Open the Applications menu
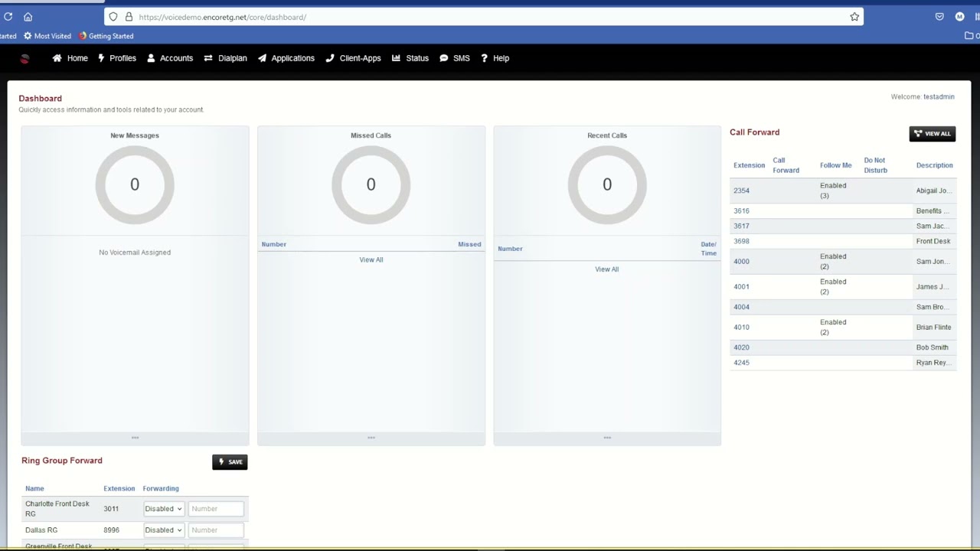Viewport: 980px width, 551px height. (x=286, y=58)
